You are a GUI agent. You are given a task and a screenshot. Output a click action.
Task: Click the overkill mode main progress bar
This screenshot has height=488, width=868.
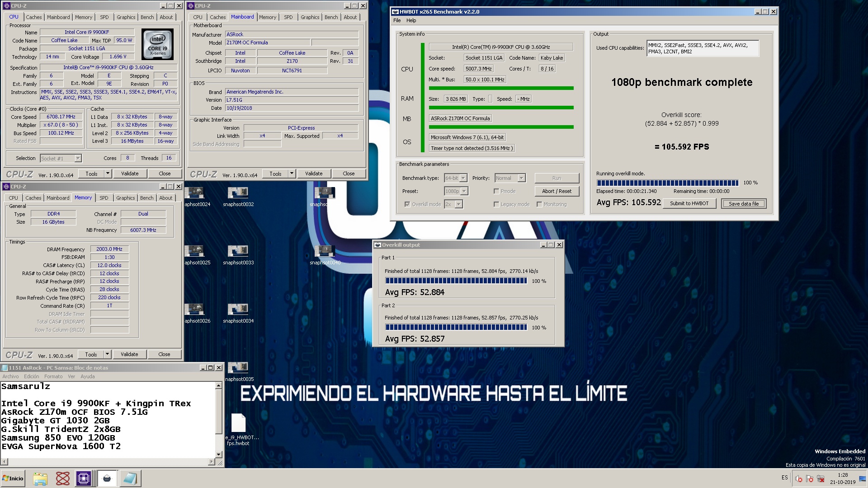point(667,183)
